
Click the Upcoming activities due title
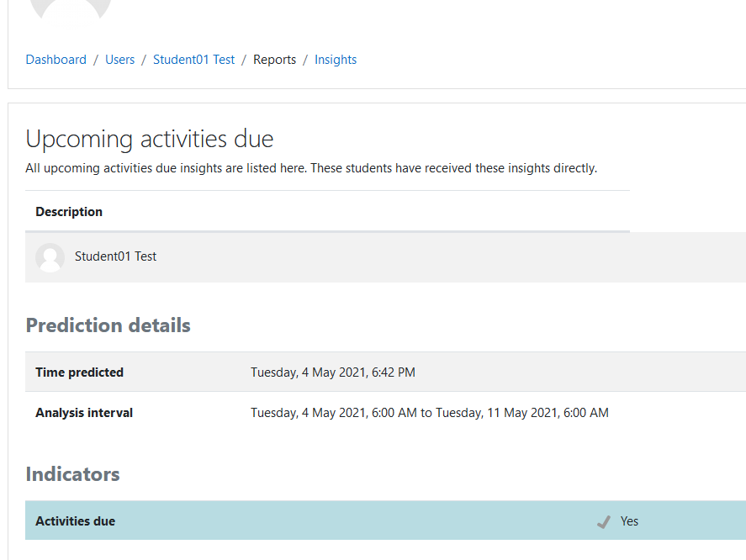coord(150,140)
